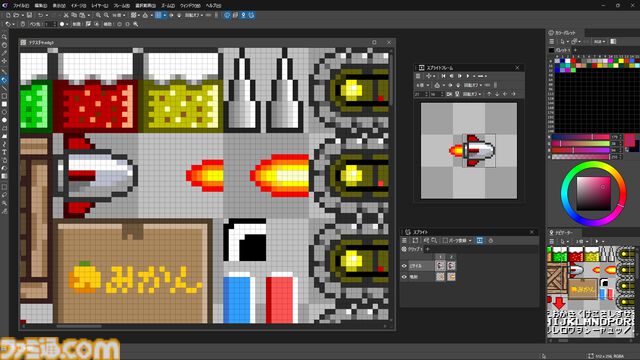Select the line tool in the left toolbox

pyautogui.click(x=4, y=88)
